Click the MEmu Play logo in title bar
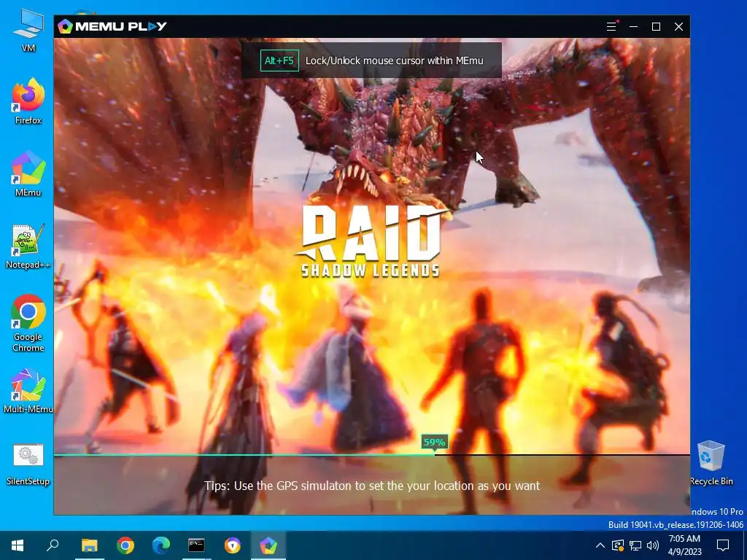This screenshot has height=560, width=747. tap(112, 27)
